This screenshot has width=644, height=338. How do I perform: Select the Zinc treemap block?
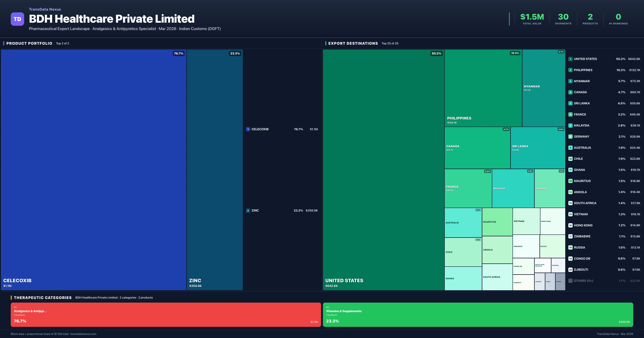(x=215, y=170)
